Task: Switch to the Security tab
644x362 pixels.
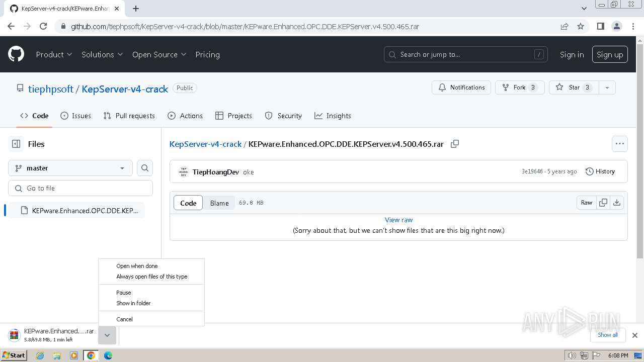Action: (283, 116)
